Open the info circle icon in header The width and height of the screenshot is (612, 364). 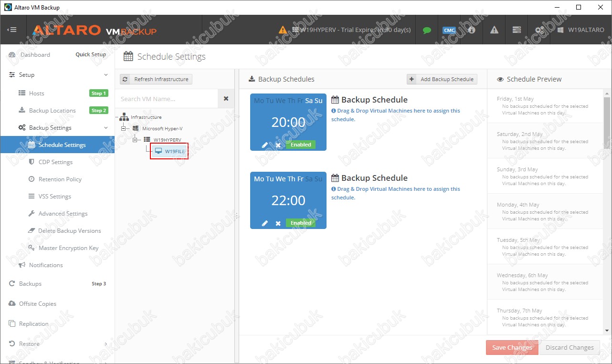[472, 30]
